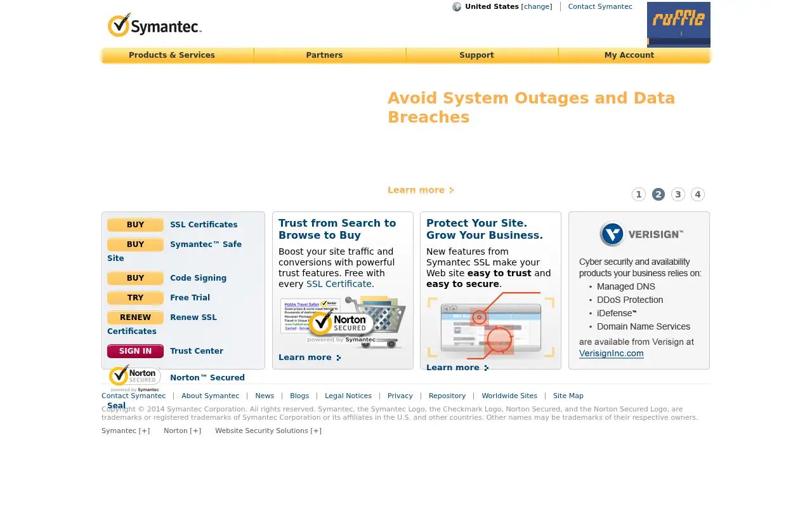Click BUY button for SSL Certificates
This screenshot has height=508, width=812.
point(135,225)
